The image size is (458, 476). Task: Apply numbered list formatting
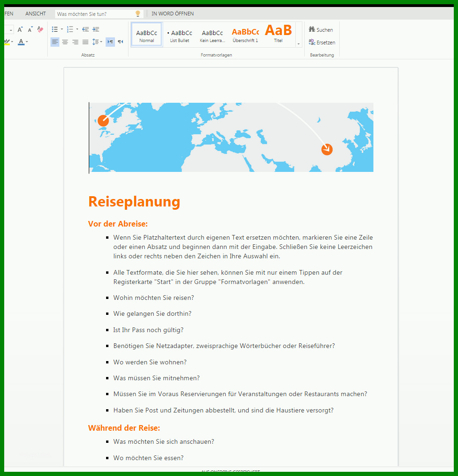70,29
